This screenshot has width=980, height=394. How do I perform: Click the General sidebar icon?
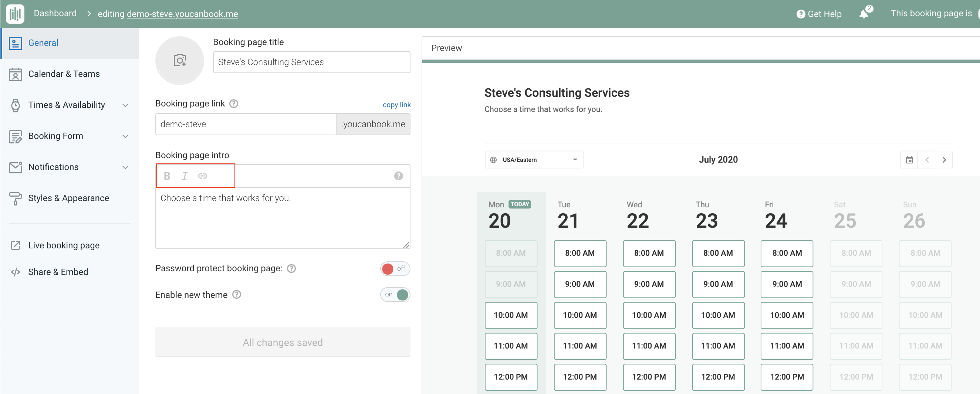click(x=15, y=43)
